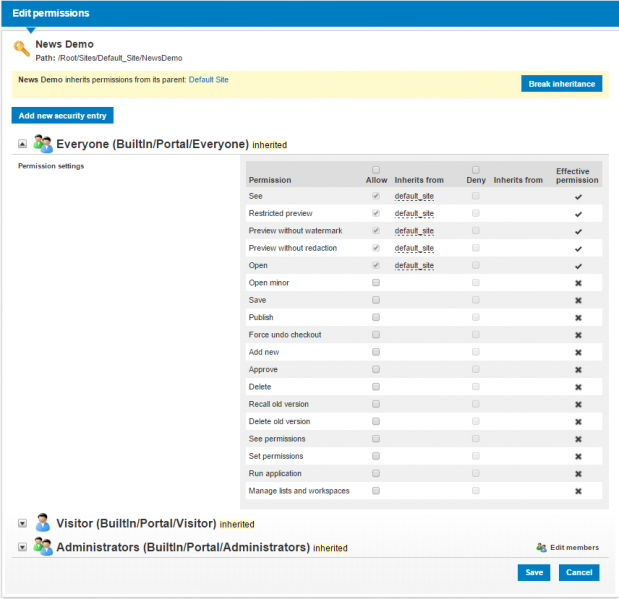This screenshot has width=619, height=599.
Task: Click the Administrators group icon
Action: coord(43,546)
